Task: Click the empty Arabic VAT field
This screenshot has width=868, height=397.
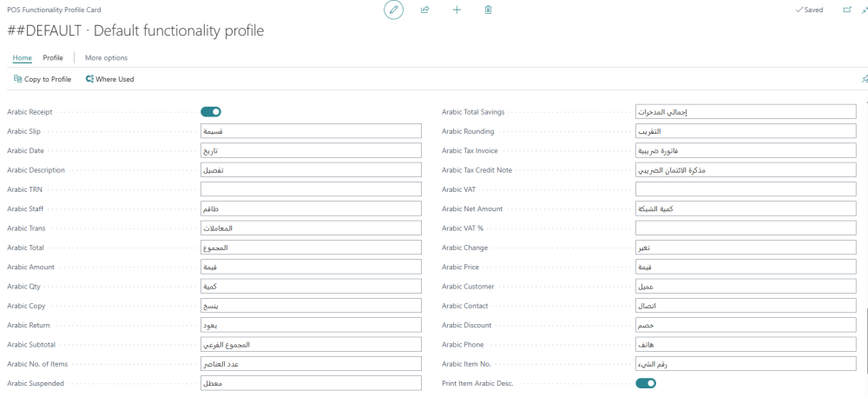Action: 746,189
